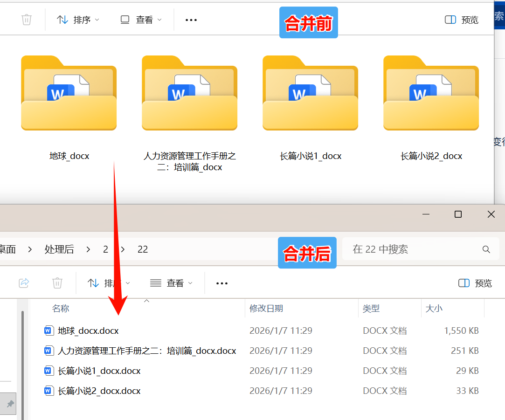Open the see-more (...) menu in top toolbar

191,20
